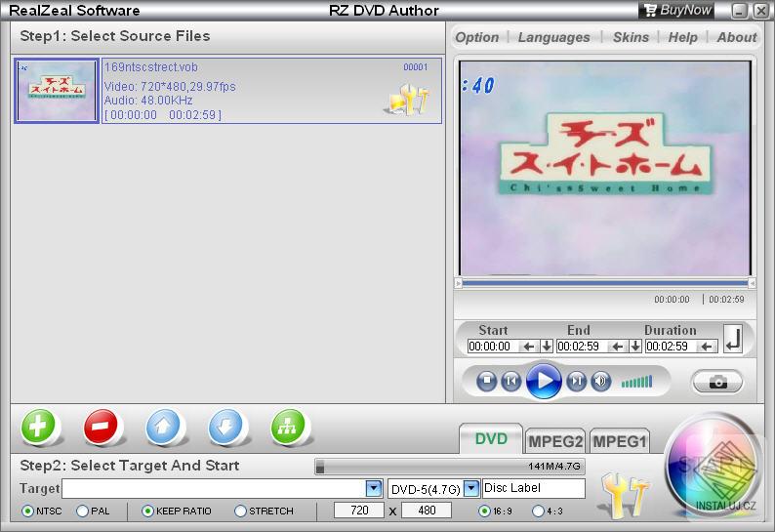Adjust the volume level bars

click(636, 382)
